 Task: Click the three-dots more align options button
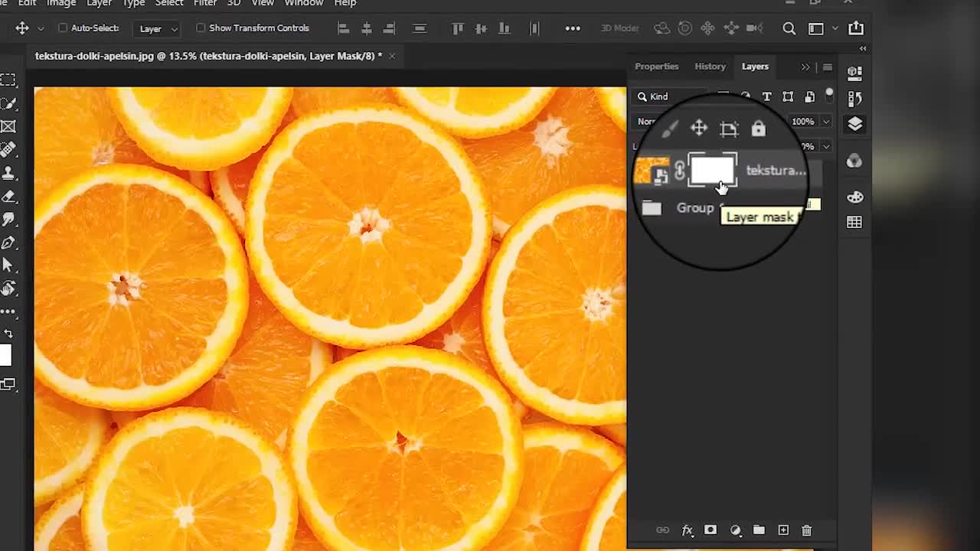573,28
